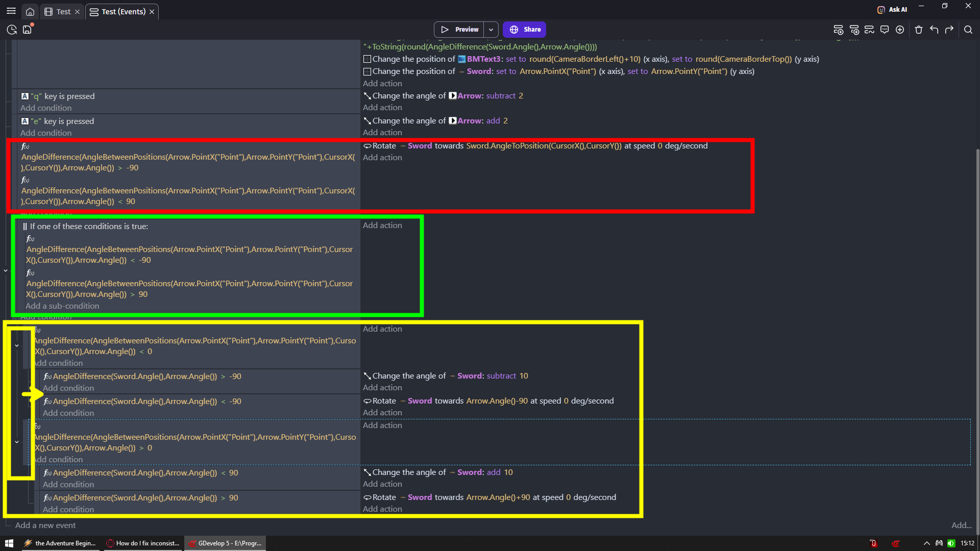Open the home page icon

[x=30, y=11]
